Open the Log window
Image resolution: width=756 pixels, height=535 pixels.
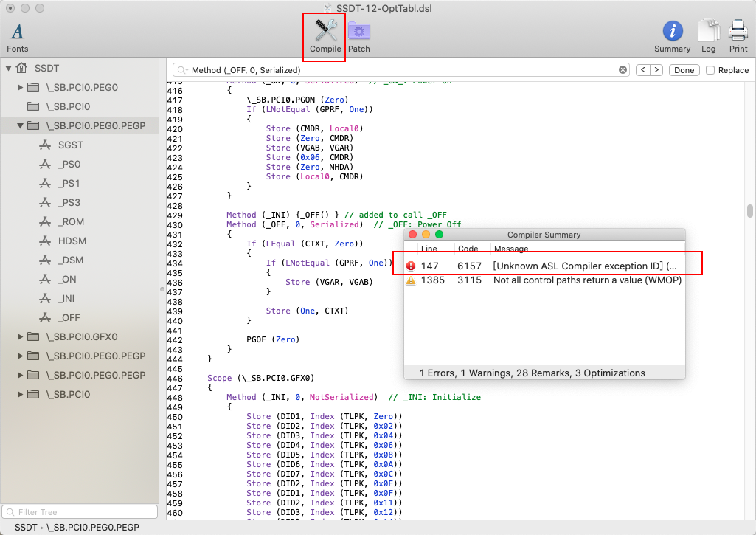point(708,37)
